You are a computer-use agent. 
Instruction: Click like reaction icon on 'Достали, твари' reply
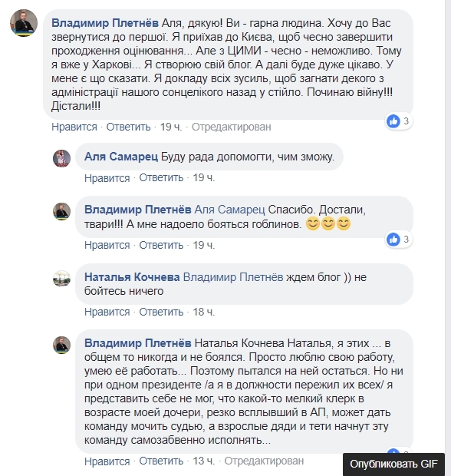pos(393,240)
